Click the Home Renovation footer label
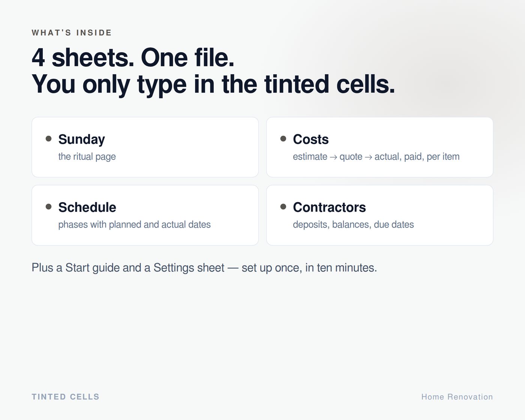This screenshot has height=420, width=525. click(x=457, y=397)
